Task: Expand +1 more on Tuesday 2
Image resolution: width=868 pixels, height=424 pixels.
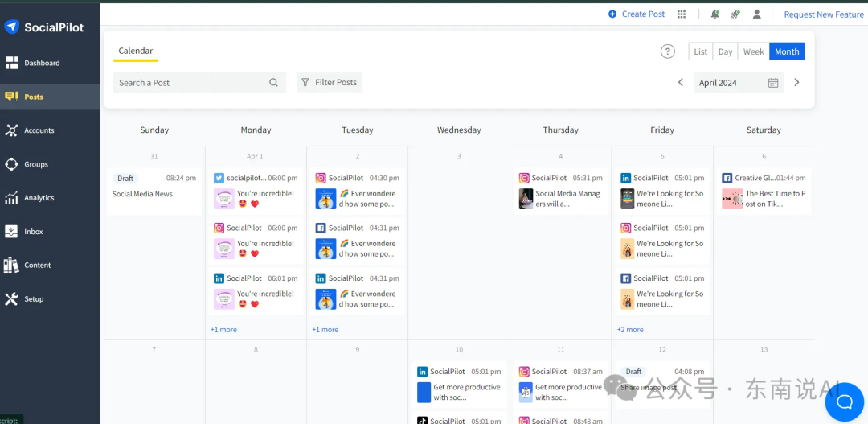Action: (325, 330)
